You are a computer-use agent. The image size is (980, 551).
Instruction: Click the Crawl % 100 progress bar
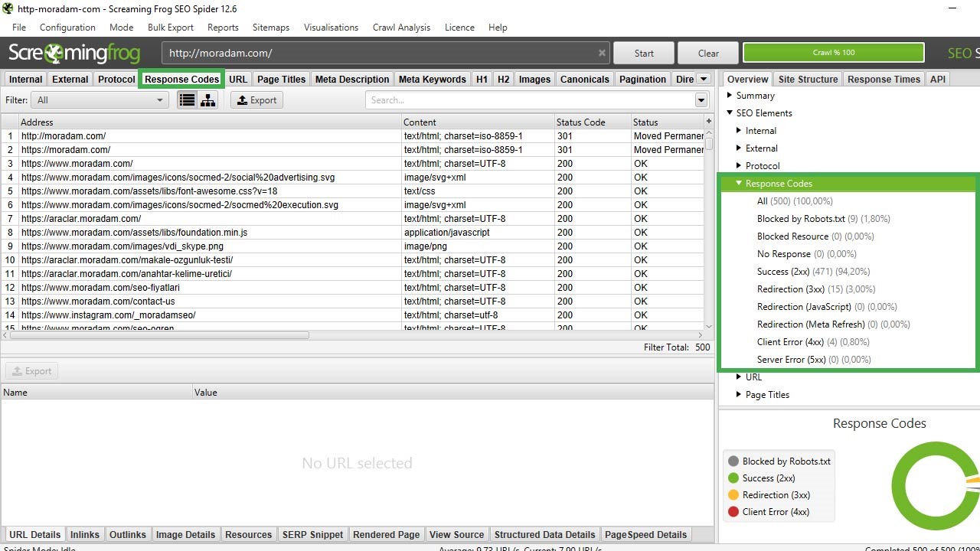tap(834, 53)
